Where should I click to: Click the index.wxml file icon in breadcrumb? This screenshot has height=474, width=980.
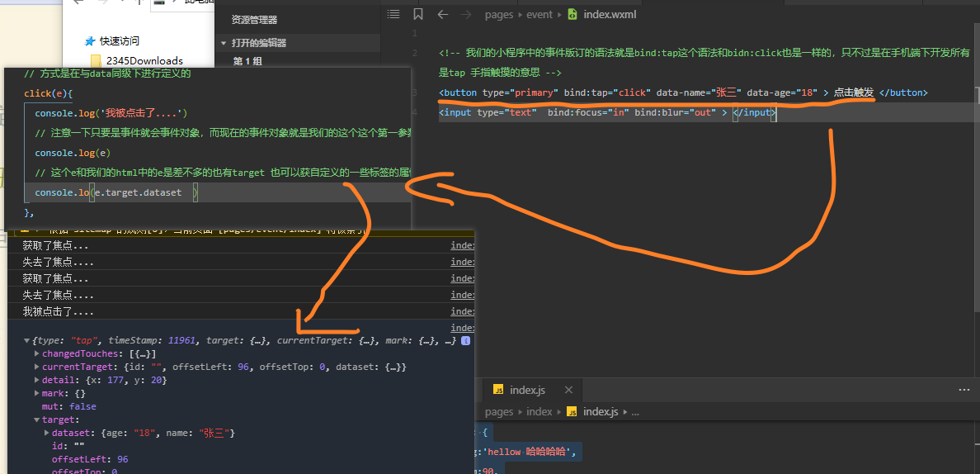pyautogui.click(x=572, y=14)
